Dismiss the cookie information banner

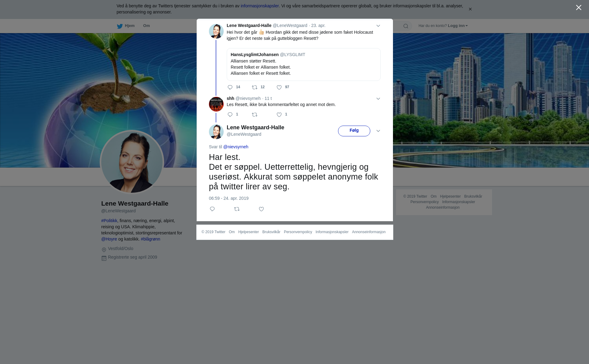[x=470, y=9]
